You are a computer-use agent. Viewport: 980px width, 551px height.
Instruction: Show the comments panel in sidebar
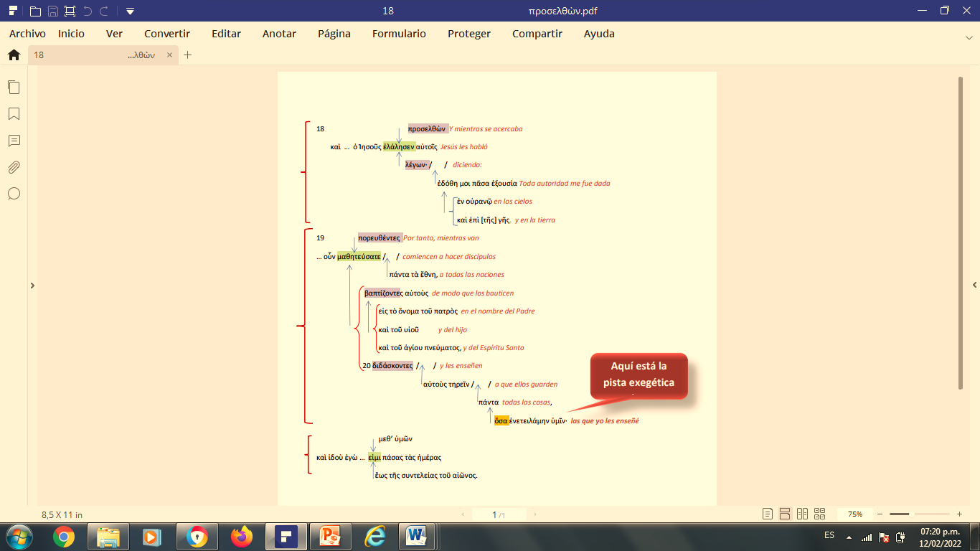tap(14, 141)
